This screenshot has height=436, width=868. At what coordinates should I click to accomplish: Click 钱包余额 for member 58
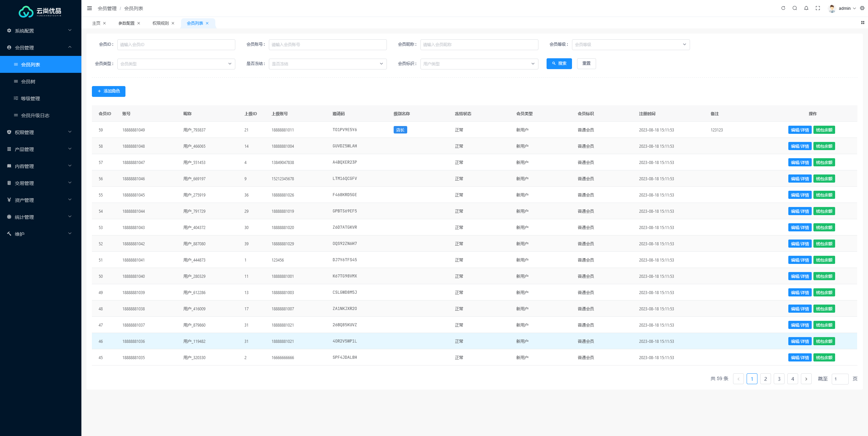pos(824,146)
